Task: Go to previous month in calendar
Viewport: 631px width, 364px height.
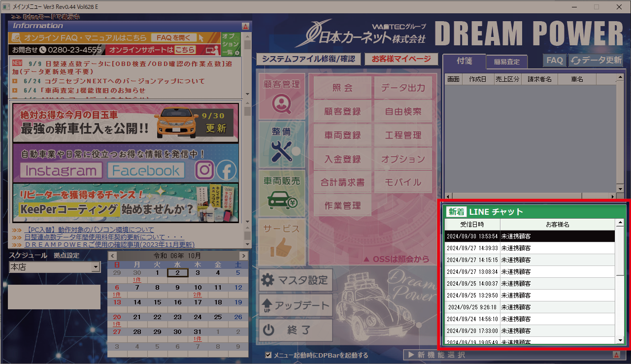Action: click(x=112, y=256)
